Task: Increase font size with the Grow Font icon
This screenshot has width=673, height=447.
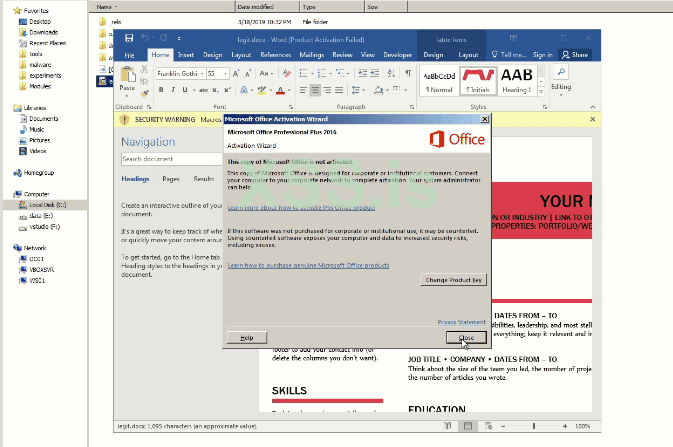Action: point(236,74)
